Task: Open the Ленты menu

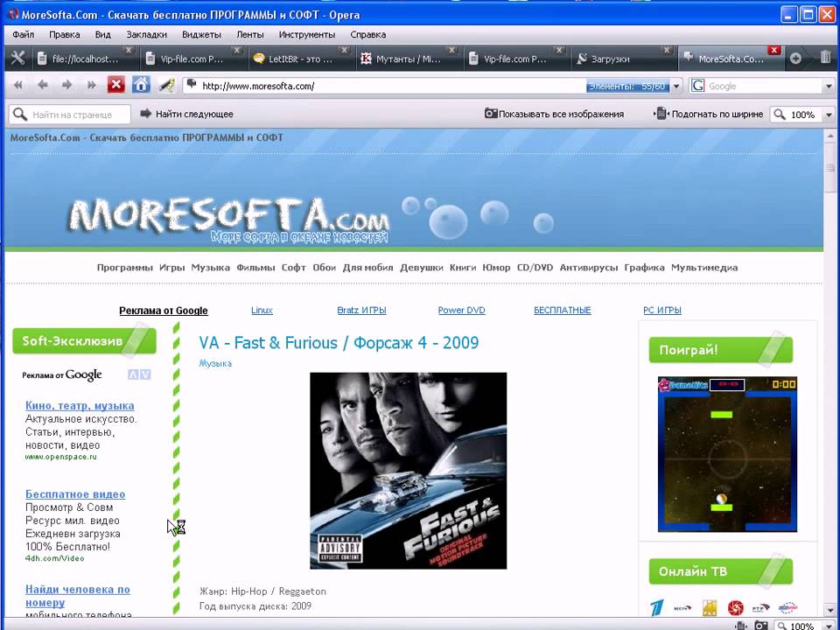Action: [250, 34]
